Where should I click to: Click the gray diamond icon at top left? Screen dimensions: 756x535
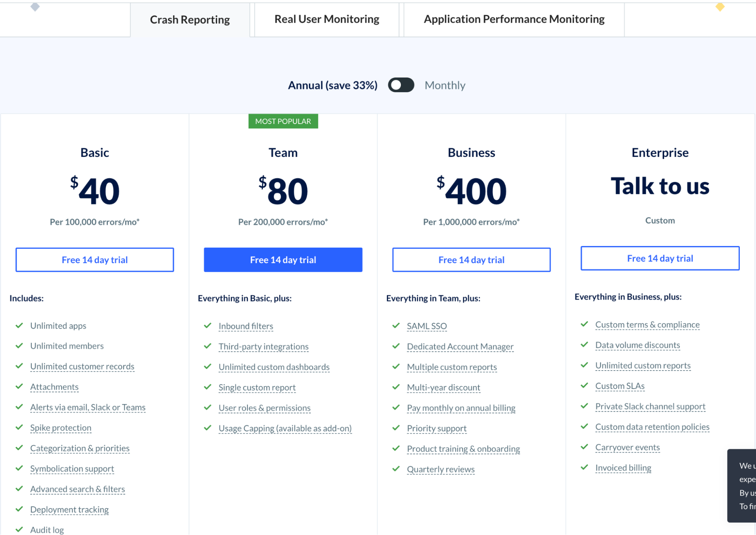(35, 7)
